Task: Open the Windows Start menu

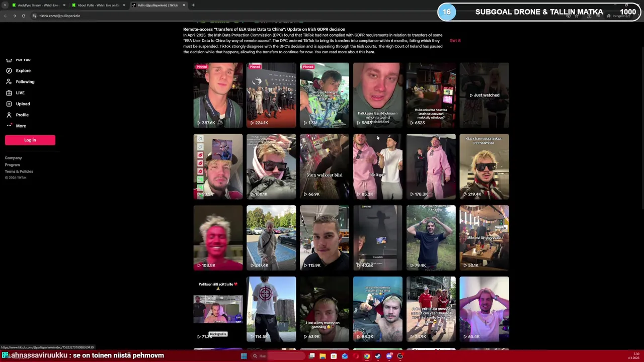Action: point(244,356)
